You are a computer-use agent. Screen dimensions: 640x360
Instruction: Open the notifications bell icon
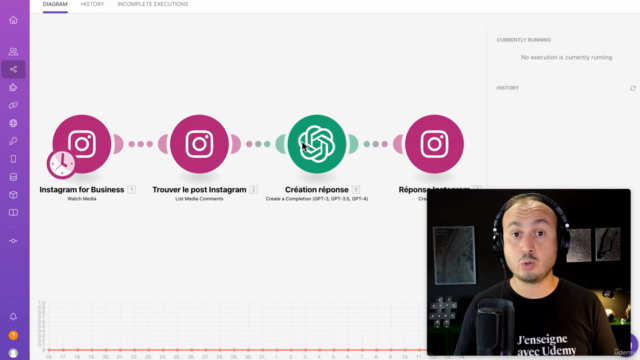click(13, 317)
